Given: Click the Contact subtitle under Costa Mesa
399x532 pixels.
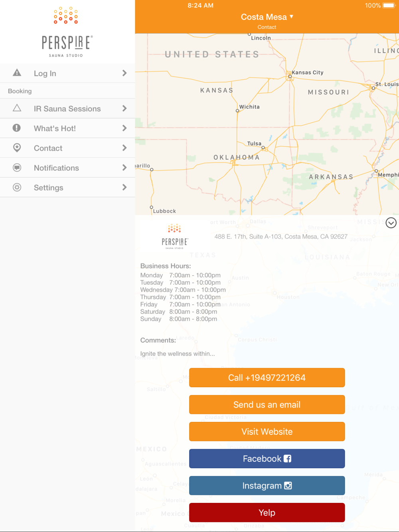Looking at the screenshot, I should coord(267,27).
